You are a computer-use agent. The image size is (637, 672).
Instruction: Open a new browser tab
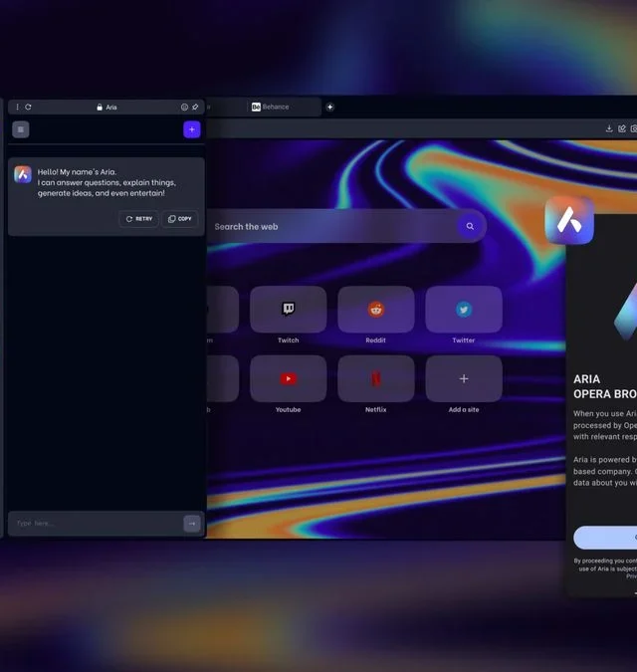[329, 108]
